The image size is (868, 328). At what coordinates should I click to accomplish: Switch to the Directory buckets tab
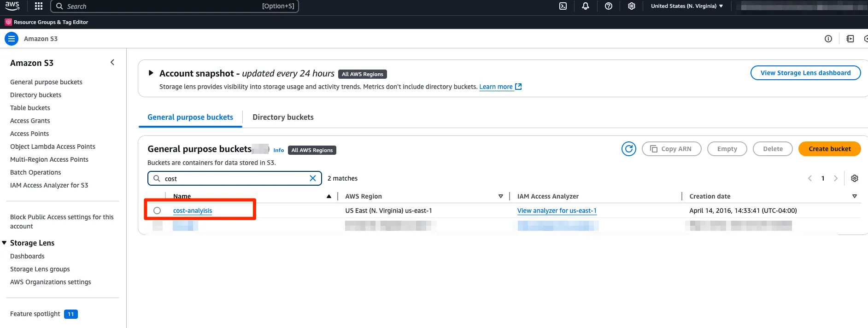(283, 117)
